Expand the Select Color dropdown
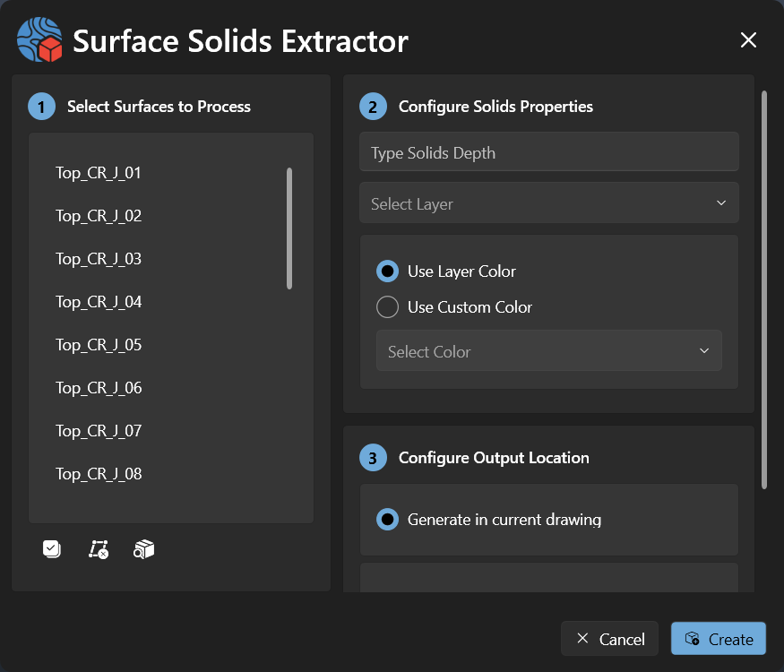 pos(548,351)
